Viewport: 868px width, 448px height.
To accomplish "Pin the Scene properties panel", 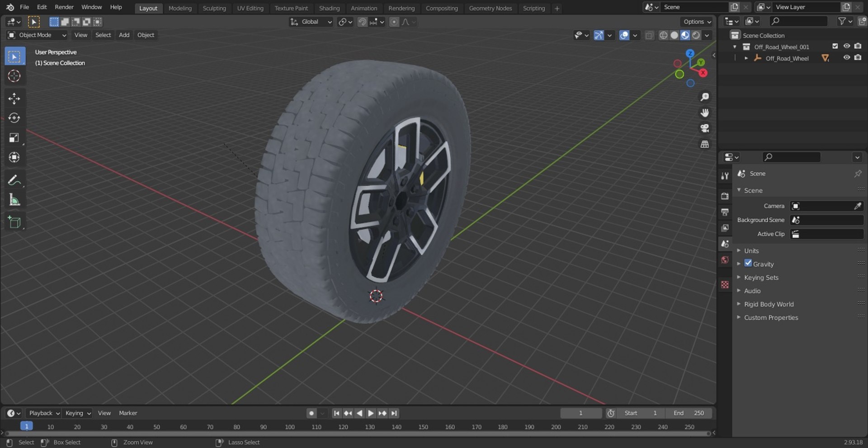I will click(x=858, y=174).
